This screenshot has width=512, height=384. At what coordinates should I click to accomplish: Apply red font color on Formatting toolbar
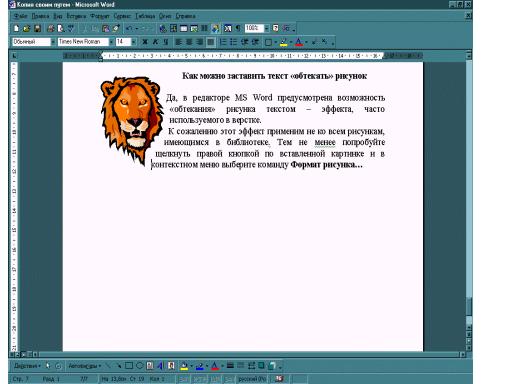pyautogui.click(x=299, y=42)
